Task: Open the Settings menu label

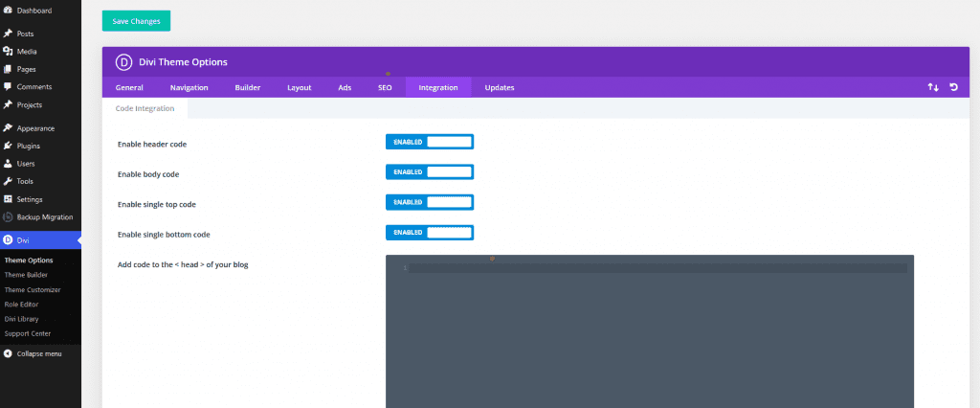Action: point(30,199)
